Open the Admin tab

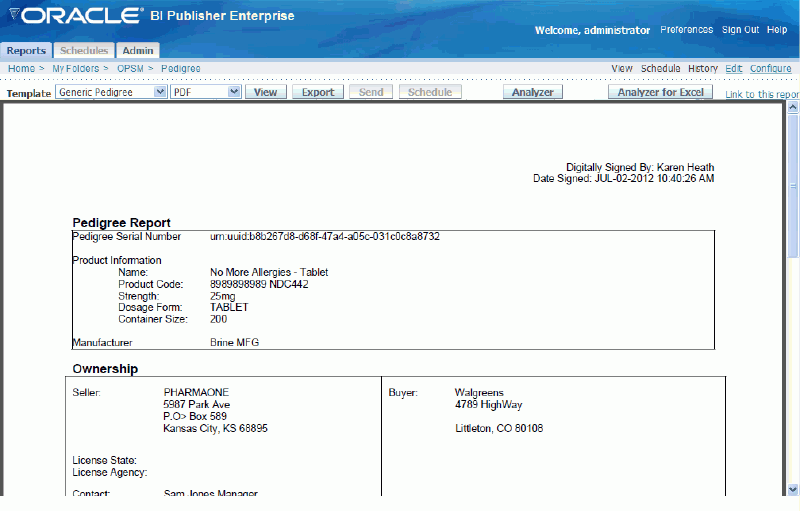[x=138, y=50]
